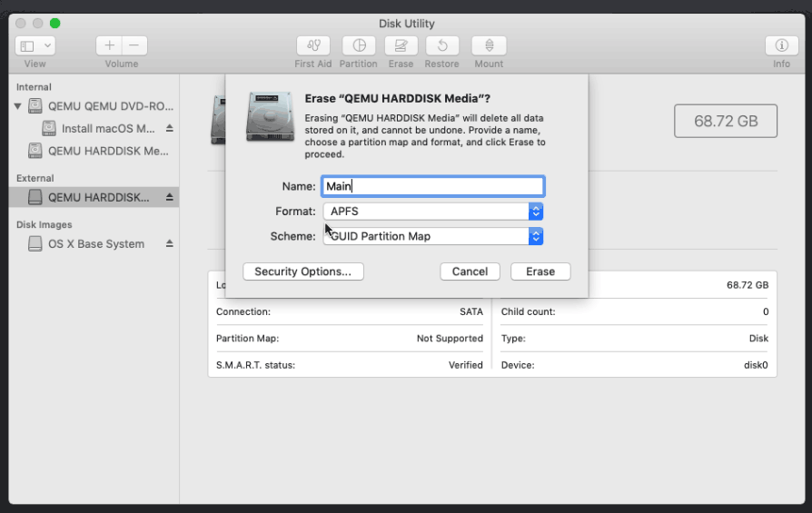Click the hard disk image in the Erase dialog
The width and height of the screenshot is (812, 513).
pos(270,116)
